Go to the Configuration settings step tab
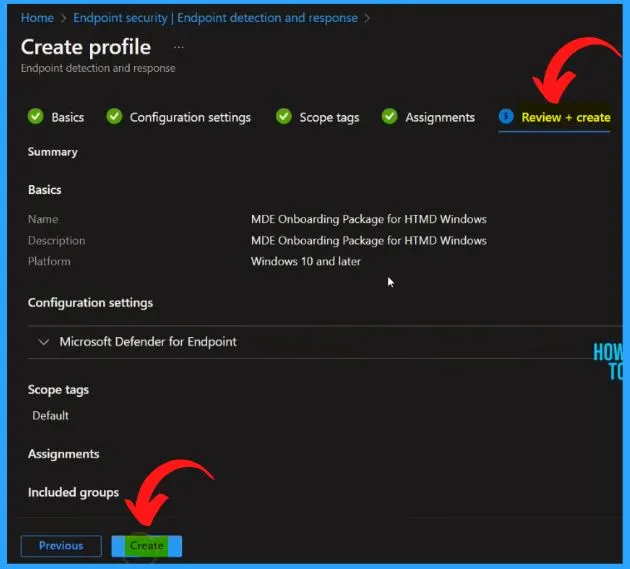 (190, 117)
